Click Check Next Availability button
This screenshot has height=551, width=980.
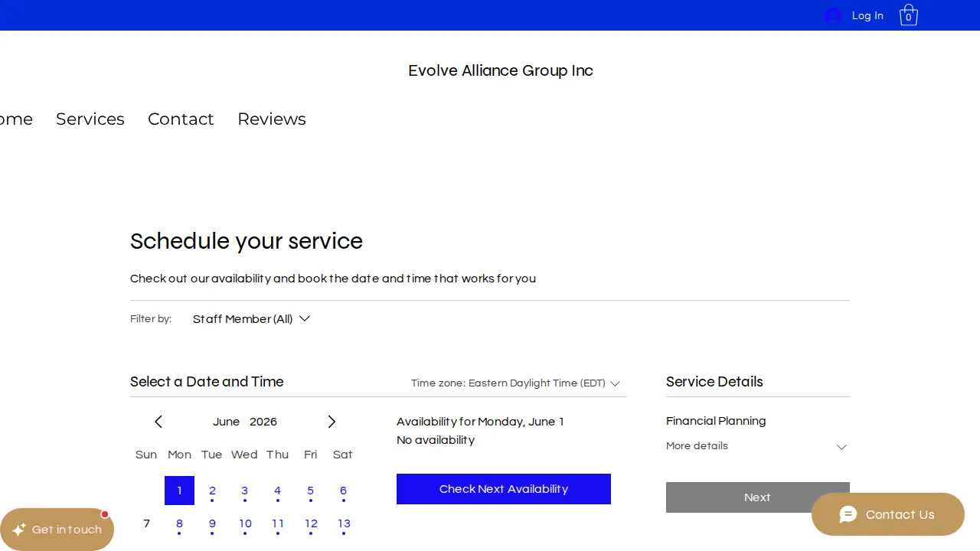(504, 489)
